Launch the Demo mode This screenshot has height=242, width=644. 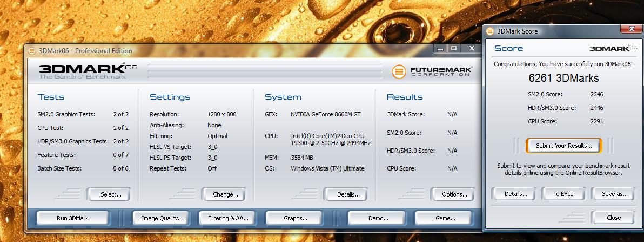click(x=378, y=218)
